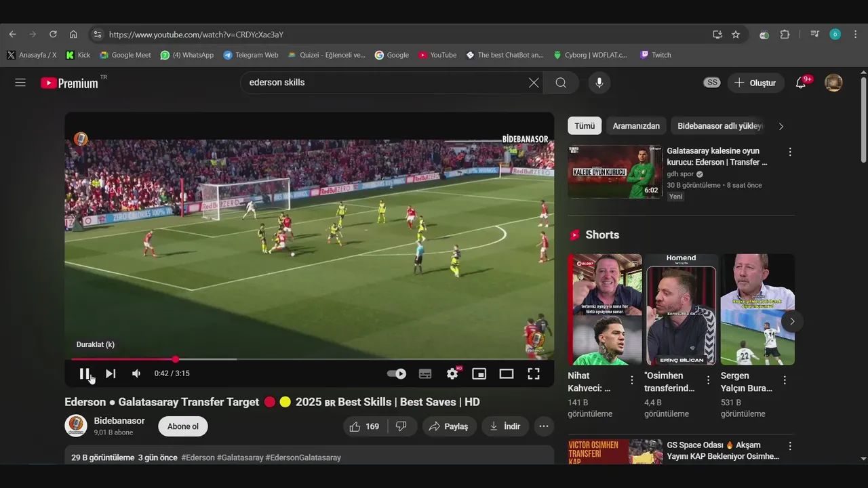Open the Telegram Web bookmark

251,55
